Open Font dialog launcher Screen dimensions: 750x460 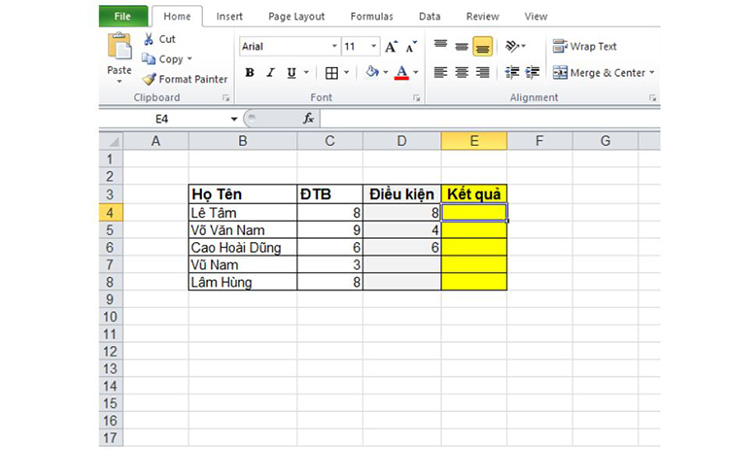coord(417,98)
